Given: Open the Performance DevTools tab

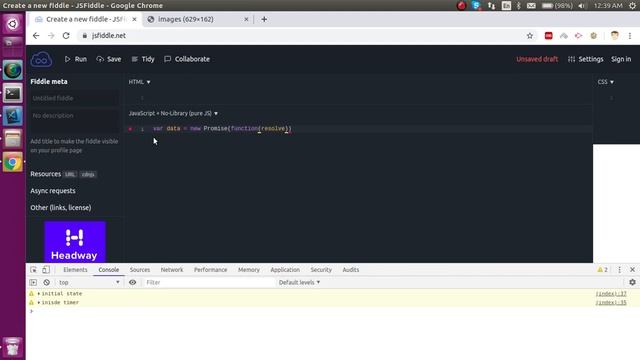Looking at the screenshot, I should pos(210,270).
